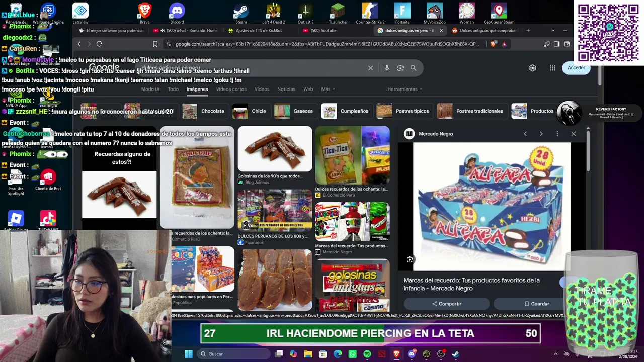The height and width of the screenshot is (362, 644).
Task: Open the Steam desktop shortcut
Action: [x=241, y=13]
